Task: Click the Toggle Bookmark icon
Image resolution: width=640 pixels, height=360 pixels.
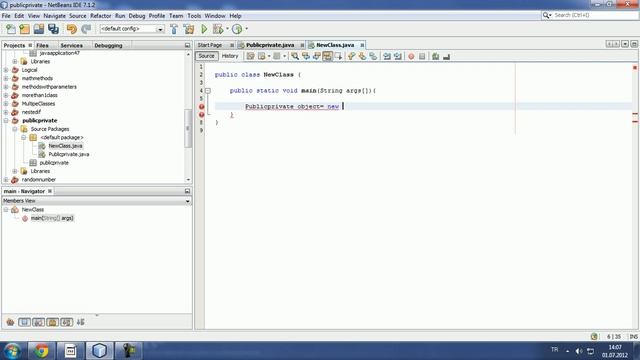Action: pos(373,56)
